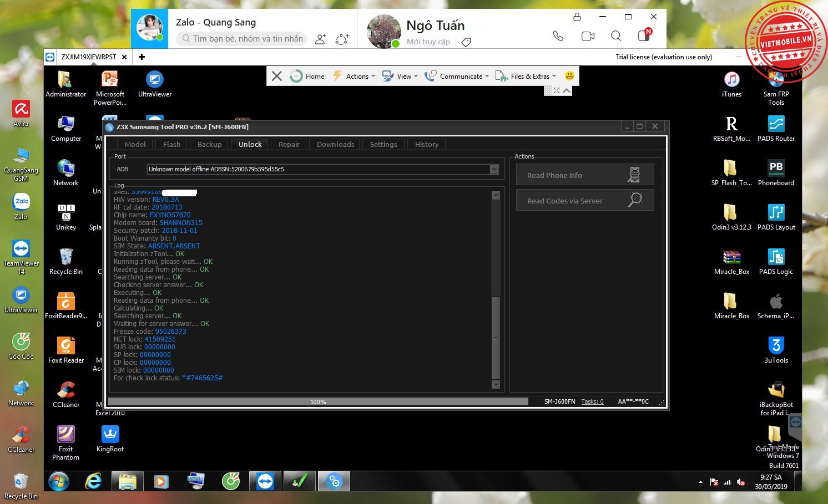828x504 pixels.
Task: Close the TeamViewer session toolbar X
Action: tap(276, 76)
